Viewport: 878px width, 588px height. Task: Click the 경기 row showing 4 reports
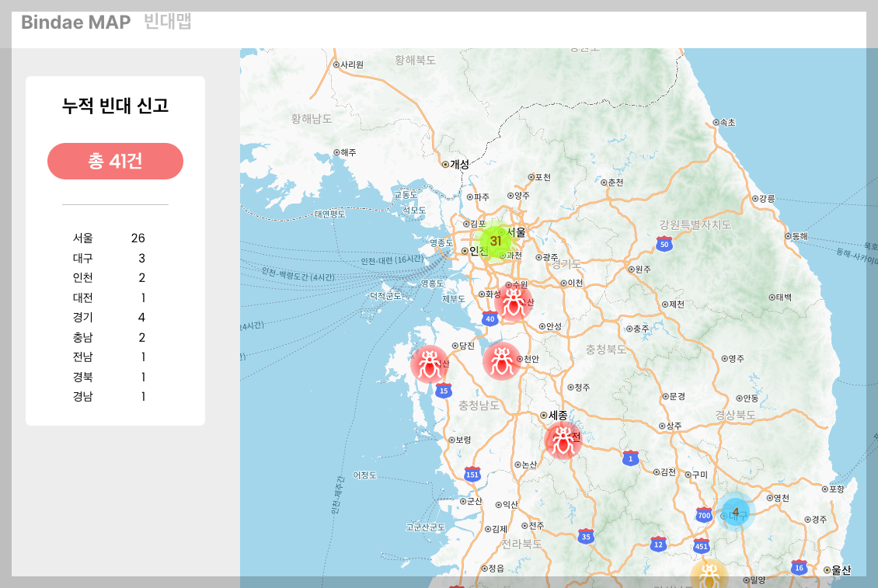(115, 317)
